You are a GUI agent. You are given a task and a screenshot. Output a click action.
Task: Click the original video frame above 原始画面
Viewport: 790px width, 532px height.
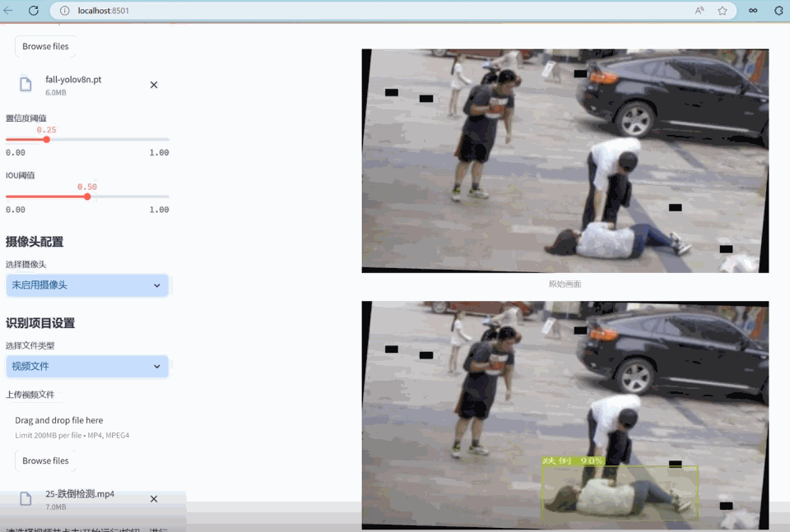(565, 161)
